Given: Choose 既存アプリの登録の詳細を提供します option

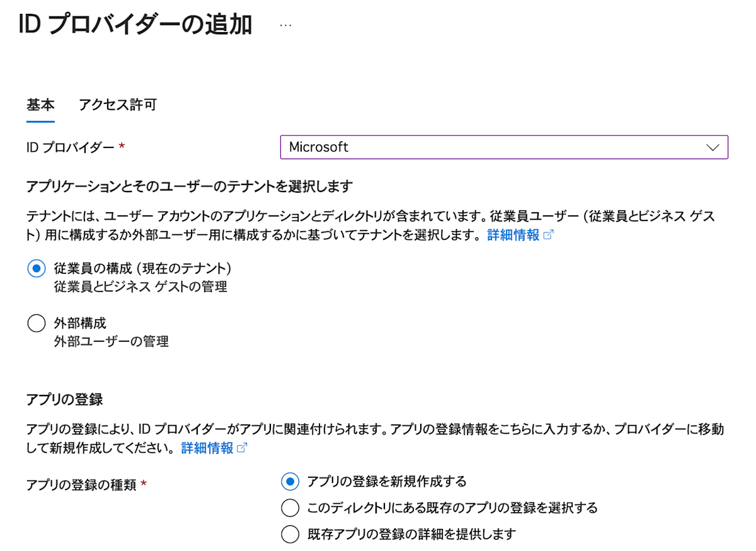Looking at the screenshot, I should click(290, 535).
